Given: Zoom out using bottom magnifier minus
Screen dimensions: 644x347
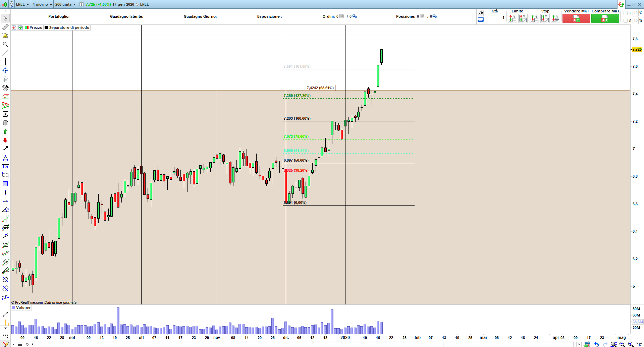Looking at the screenshot, I should click(622, 344).
